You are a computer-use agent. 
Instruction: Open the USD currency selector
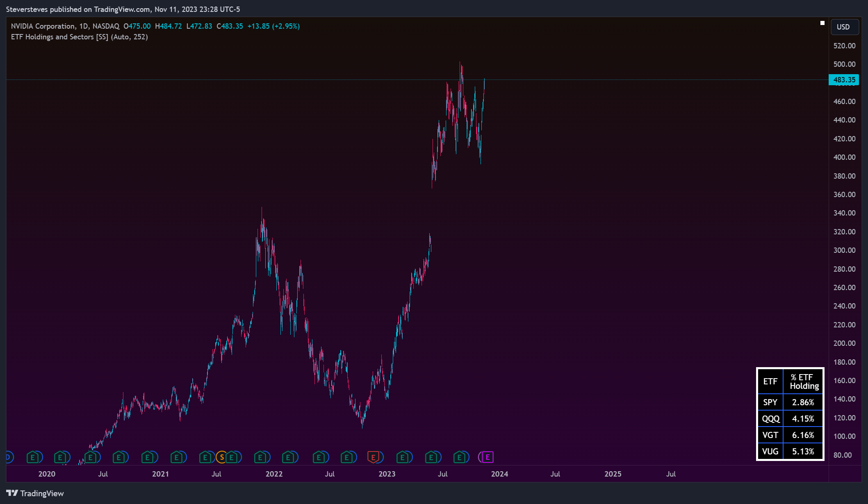844,27
